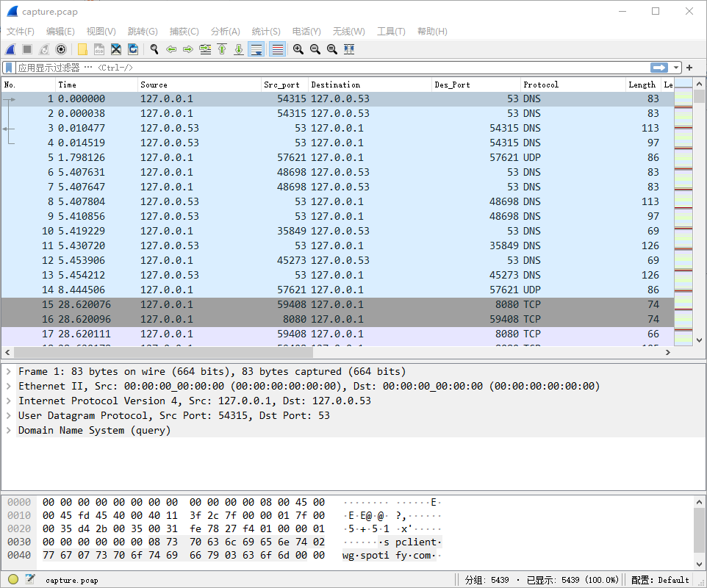Click the add filter button plus icon

coord(689,68)
